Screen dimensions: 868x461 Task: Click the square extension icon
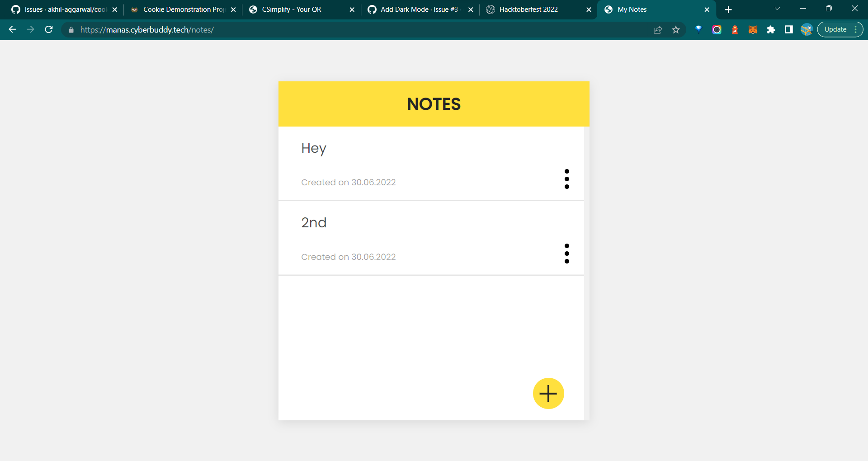(789, 29)
